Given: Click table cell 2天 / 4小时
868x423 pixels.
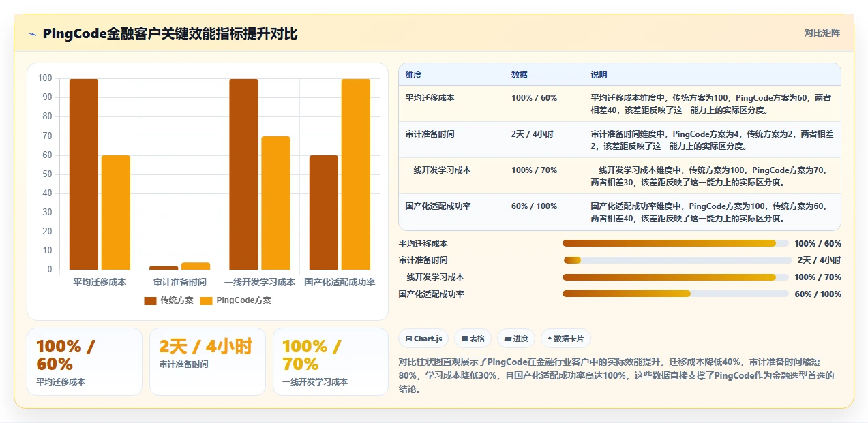Looking at the screenshot, I should pyautogui.click(x=533, y=134).
